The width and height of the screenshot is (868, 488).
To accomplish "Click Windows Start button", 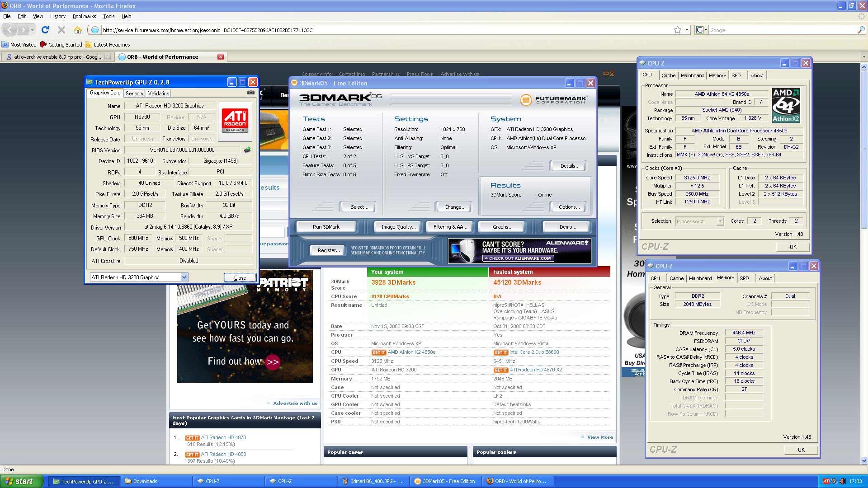I will (22, 481).
